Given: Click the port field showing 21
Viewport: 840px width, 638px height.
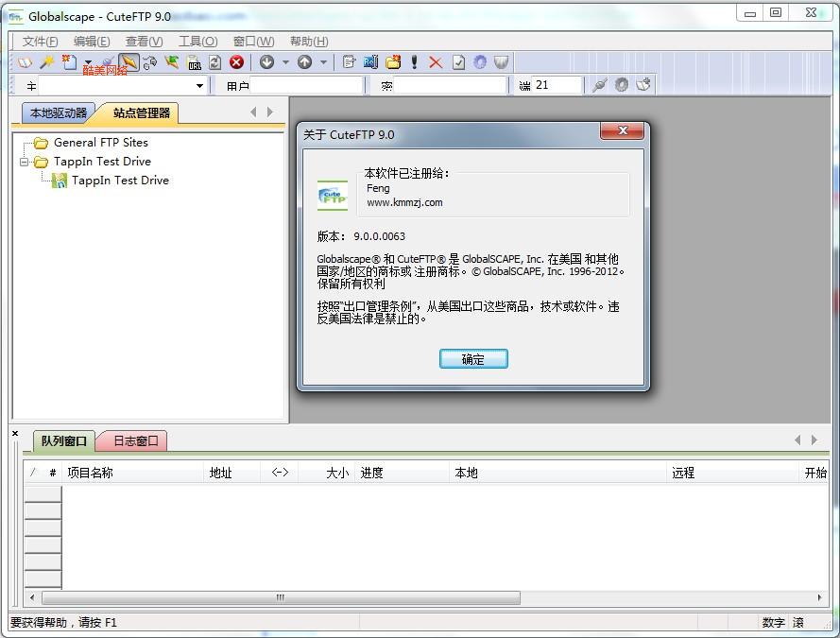Looking at the screenshot, I should [557, 86].
